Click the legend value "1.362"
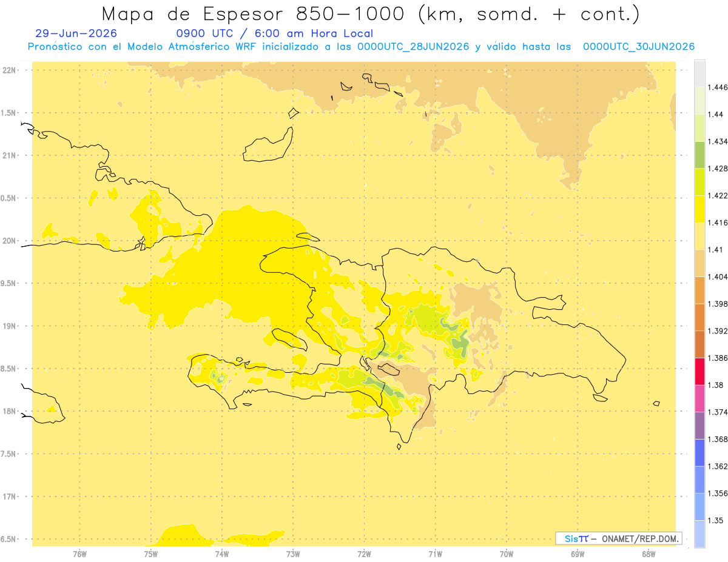Image resolution: width=728 pixels, height=562 pixels. [x=718, y=466]
